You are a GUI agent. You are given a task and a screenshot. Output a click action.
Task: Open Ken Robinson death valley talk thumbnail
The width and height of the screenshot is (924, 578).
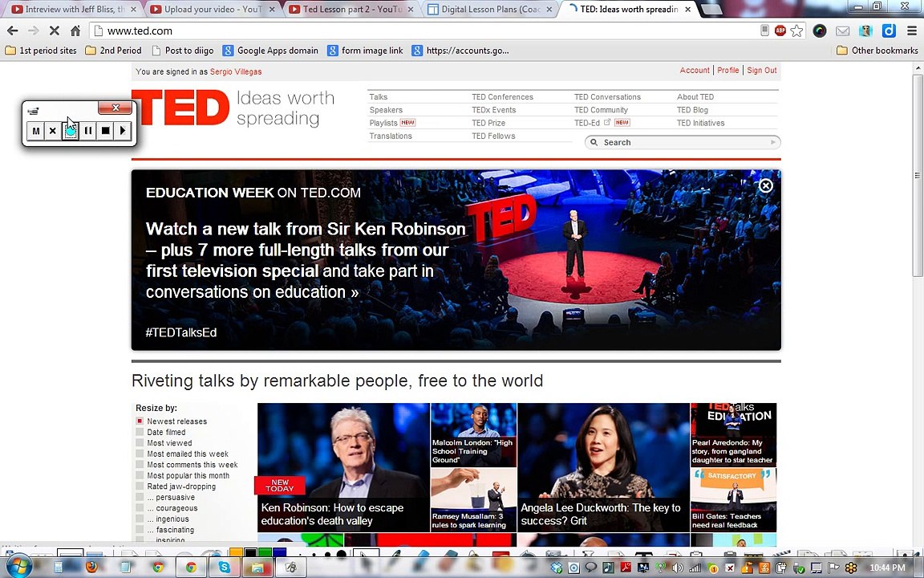click(x=343, y=467)
